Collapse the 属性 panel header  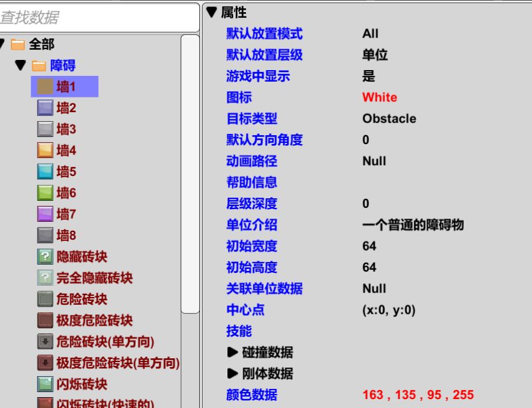(212, 12)
